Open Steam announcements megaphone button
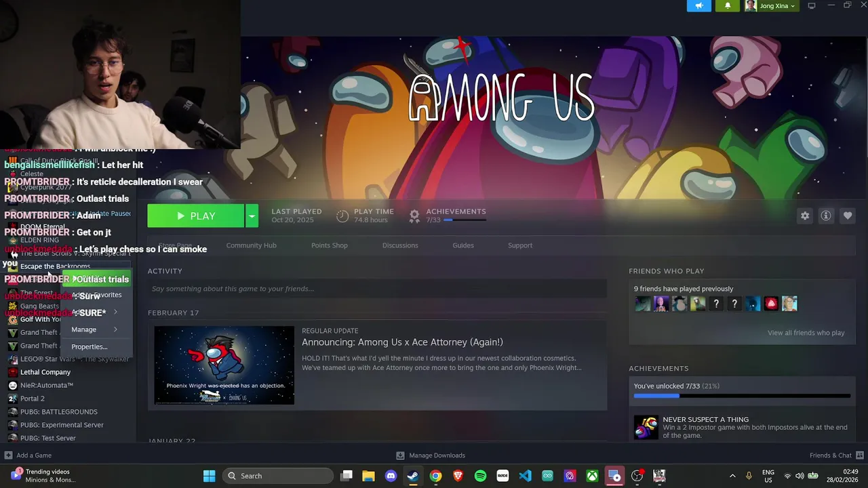The image size is (868, 488). 699,6
